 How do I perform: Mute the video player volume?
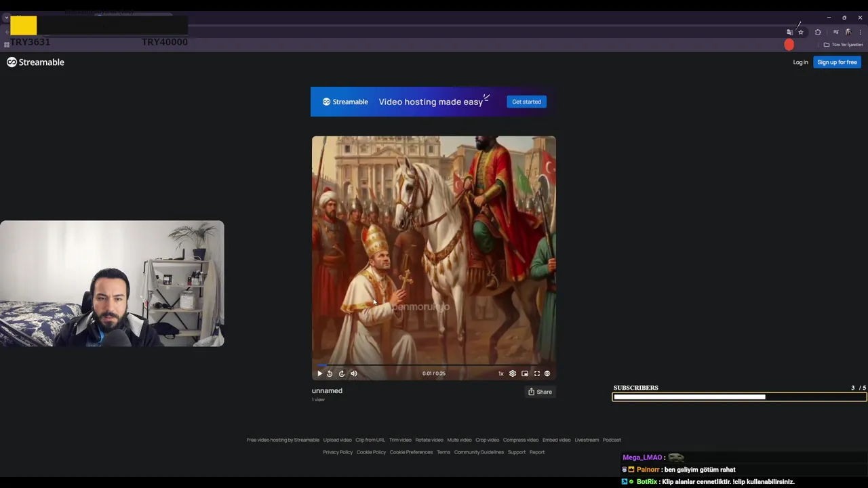tap(353, 373)
